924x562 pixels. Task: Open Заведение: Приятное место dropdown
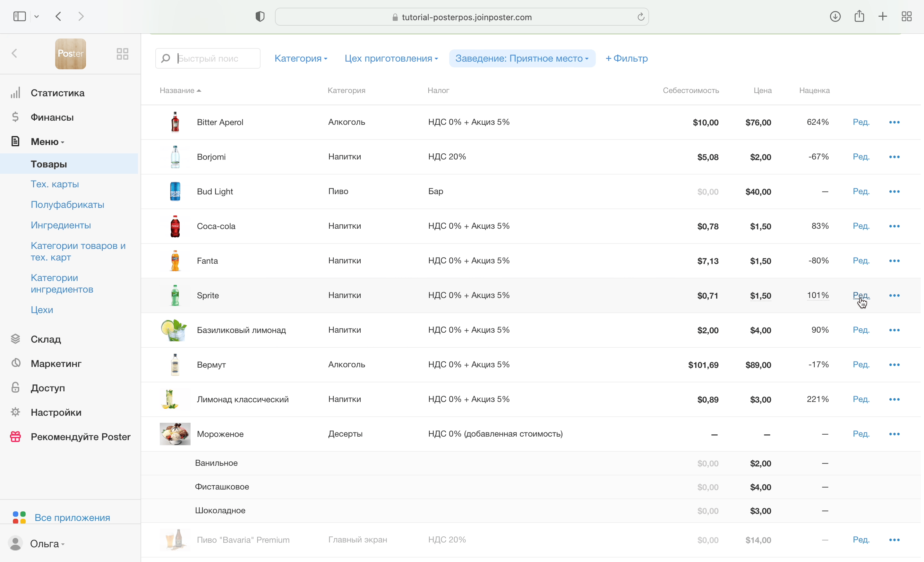[522, 58]
